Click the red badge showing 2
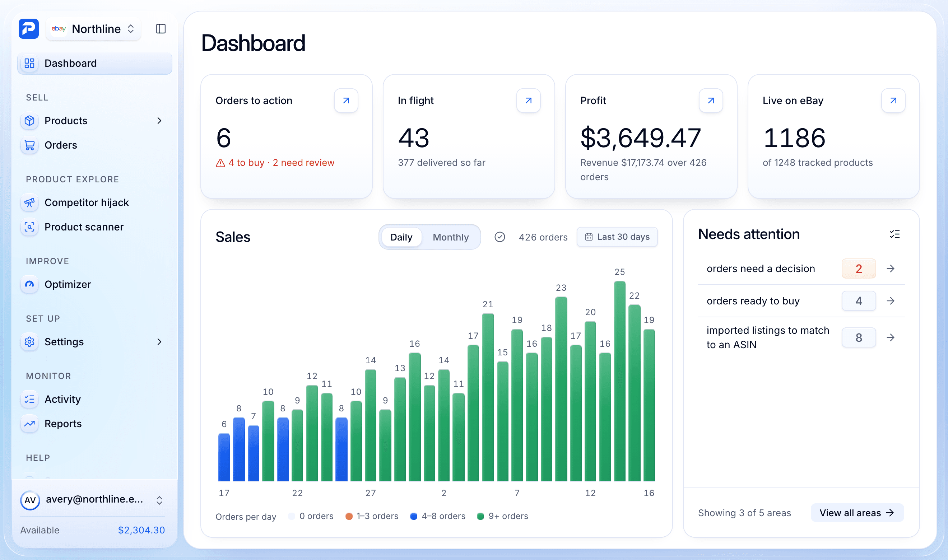Viewport: 948px width, 560px height. (x=859, y=269)
